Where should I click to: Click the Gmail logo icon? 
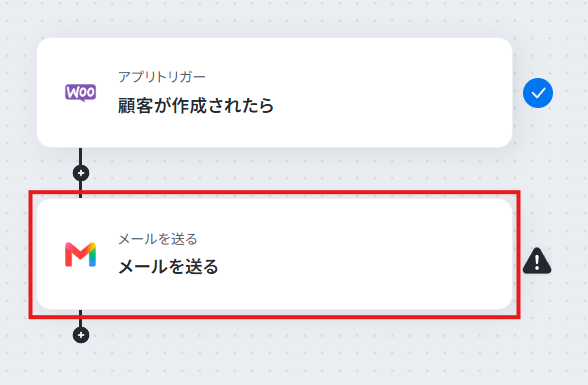(81, 255)
